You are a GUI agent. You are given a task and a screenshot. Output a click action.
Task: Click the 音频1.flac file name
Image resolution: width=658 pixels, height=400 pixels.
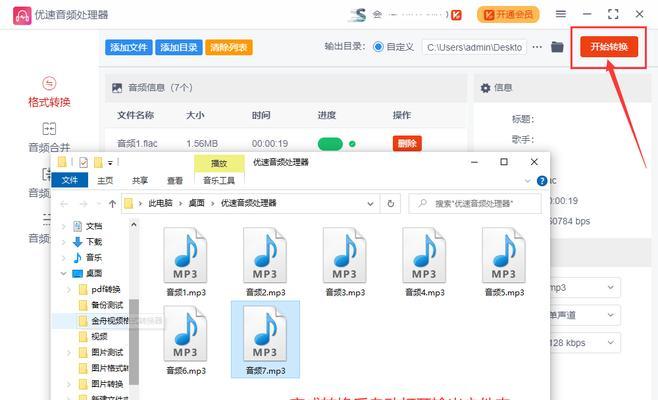click(137, 144)
